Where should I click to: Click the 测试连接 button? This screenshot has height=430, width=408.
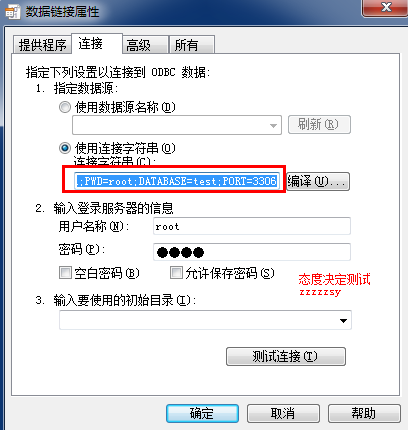click(x=286, y=357)
